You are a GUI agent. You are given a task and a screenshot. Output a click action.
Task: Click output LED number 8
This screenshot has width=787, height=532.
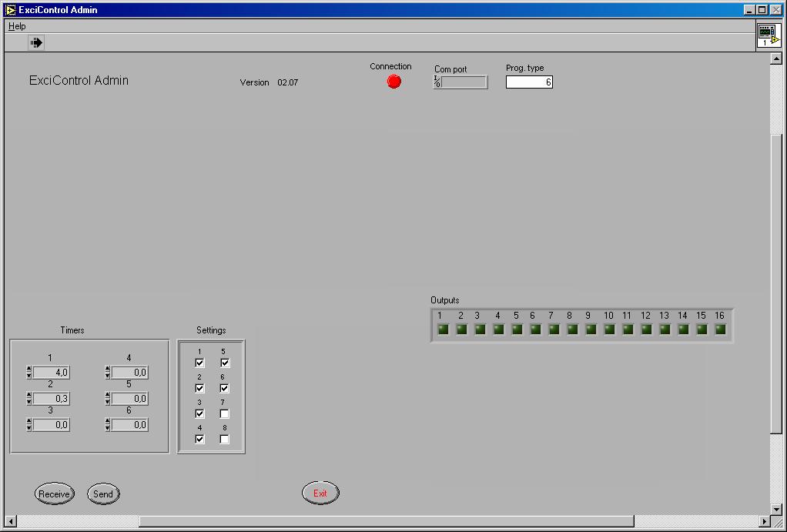pyautogui.click(x=573, y=330)
